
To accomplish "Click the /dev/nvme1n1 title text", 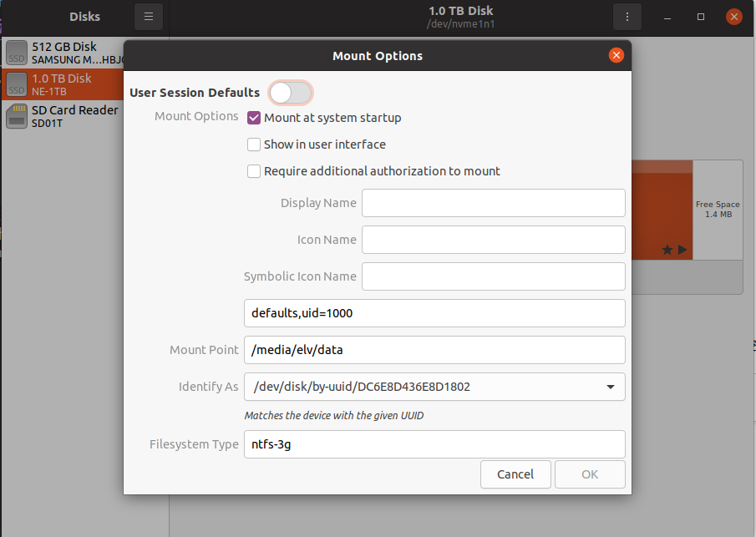I will 460,24.
